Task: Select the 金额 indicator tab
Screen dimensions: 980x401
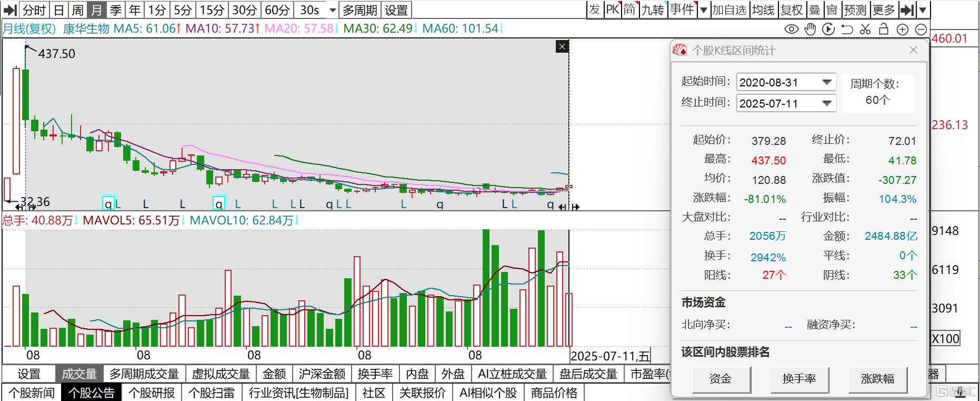Action: [274, 374]
